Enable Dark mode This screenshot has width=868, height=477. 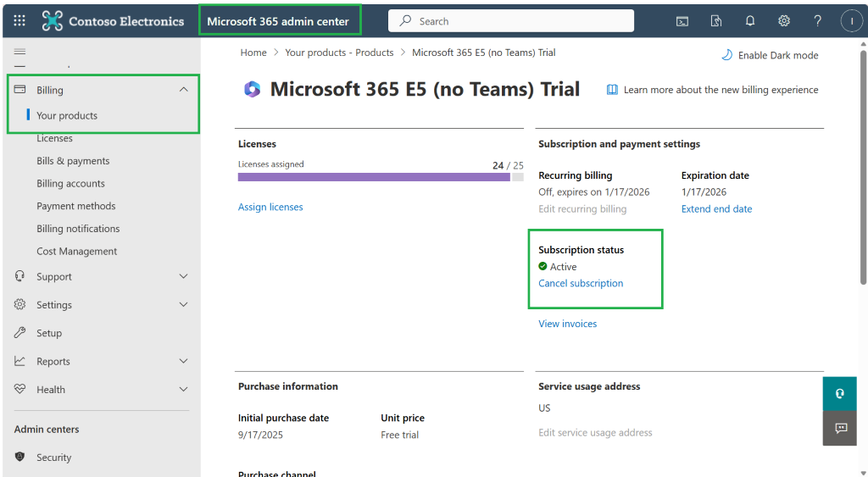(x=770, y=55)
